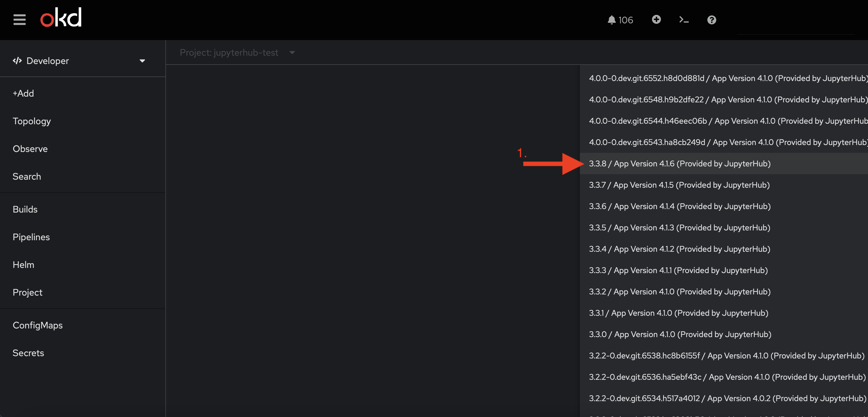Go to +Add in the sidebar
The width and height of the screenshot is (868, 417).
click(x=82, y=93)
